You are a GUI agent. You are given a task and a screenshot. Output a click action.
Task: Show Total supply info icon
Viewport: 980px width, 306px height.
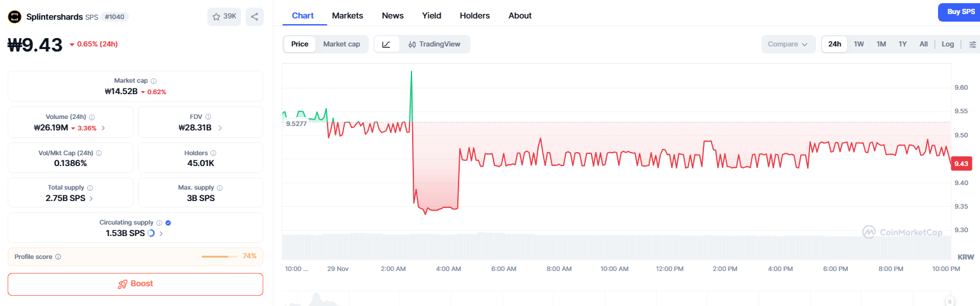click(x=90, y=188)
